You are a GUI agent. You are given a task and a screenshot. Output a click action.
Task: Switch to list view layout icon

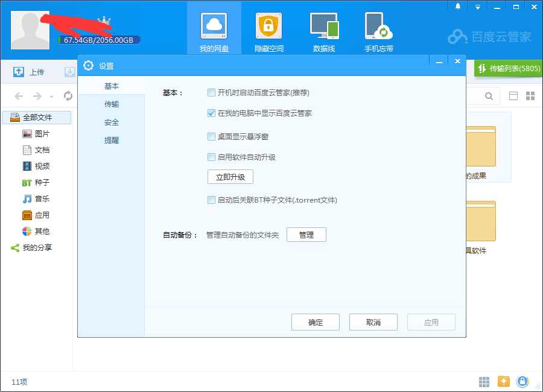513,96
